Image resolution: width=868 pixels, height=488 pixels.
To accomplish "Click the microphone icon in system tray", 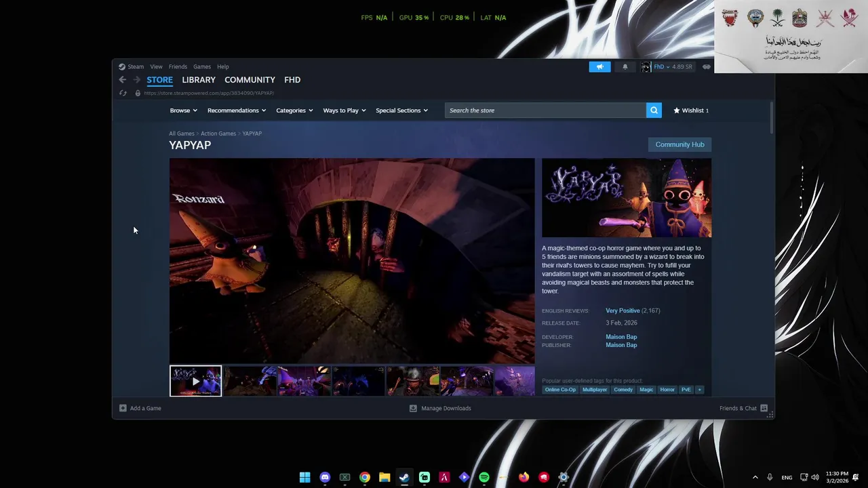I will tap(770, 477).
